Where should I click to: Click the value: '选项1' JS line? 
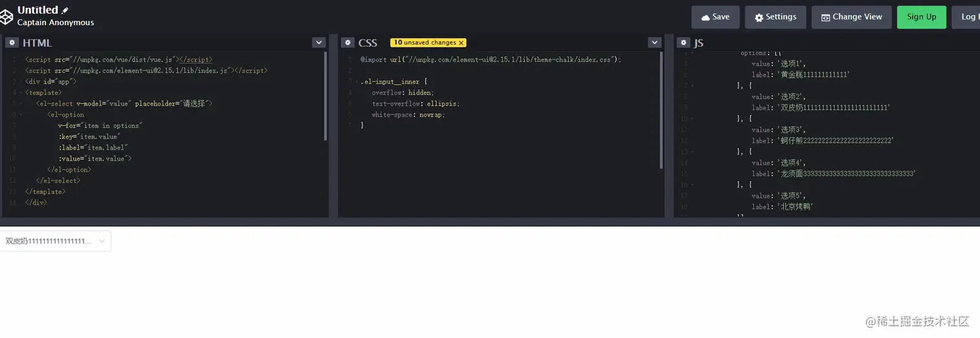coord(779,63)
